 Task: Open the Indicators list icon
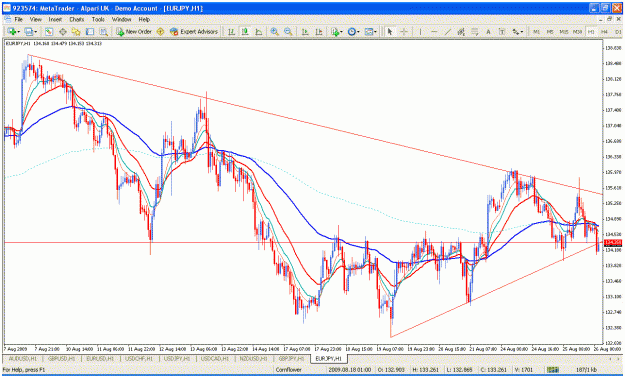tap(335, 31)
